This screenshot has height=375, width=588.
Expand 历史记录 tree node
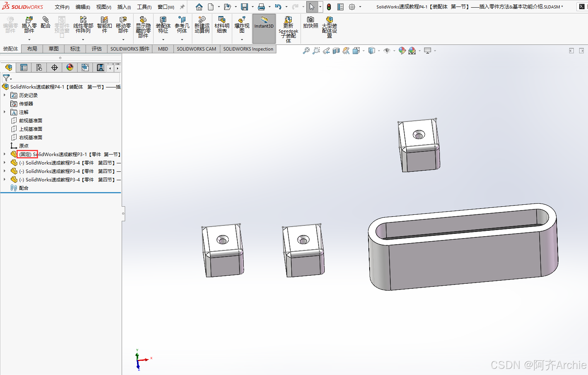click(x=5, y=95)
